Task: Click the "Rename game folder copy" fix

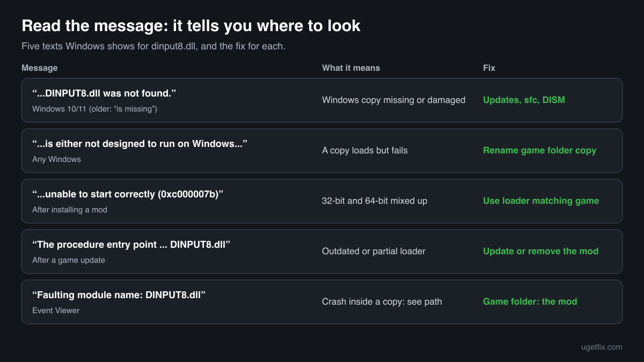Action: (x=540, y=151)
